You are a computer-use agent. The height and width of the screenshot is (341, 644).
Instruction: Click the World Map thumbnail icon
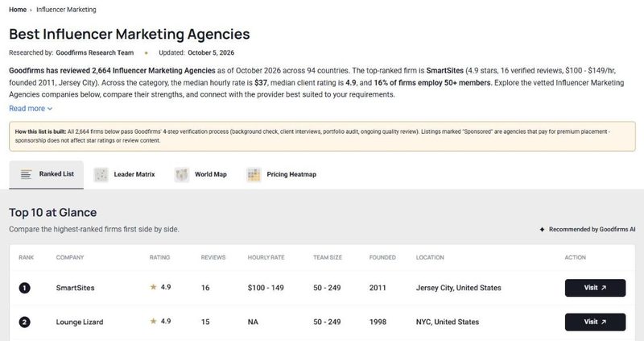click(x=182, y=175)
